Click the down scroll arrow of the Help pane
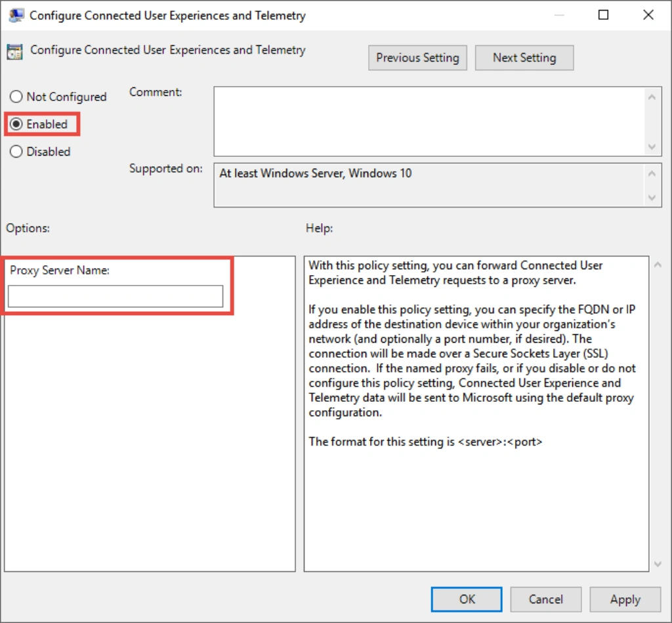Image resolution: width=672 pixels, height=623 pixels. pos(658,563)
